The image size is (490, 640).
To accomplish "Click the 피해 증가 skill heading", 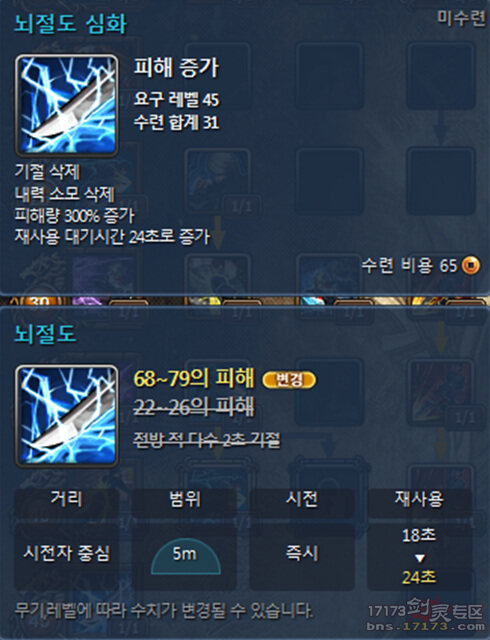I will tap(176, 67).
